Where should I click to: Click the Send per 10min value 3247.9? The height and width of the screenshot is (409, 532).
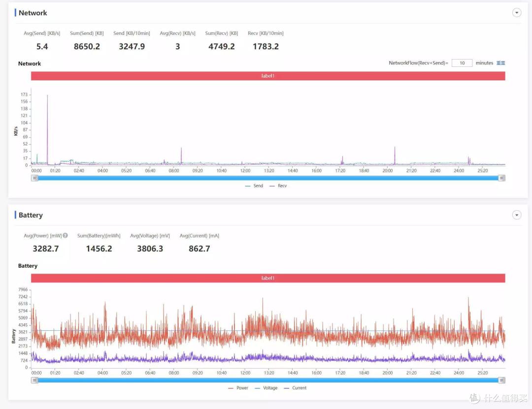coord(132,46)
